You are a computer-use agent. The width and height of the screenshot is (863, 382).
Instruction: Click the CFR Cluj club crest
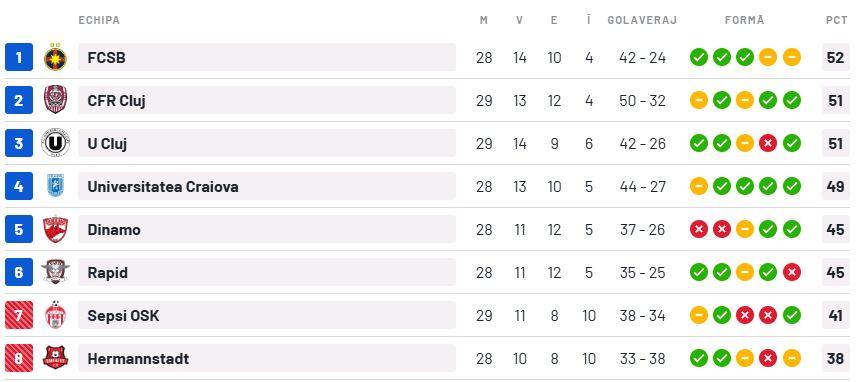[55, 100]
